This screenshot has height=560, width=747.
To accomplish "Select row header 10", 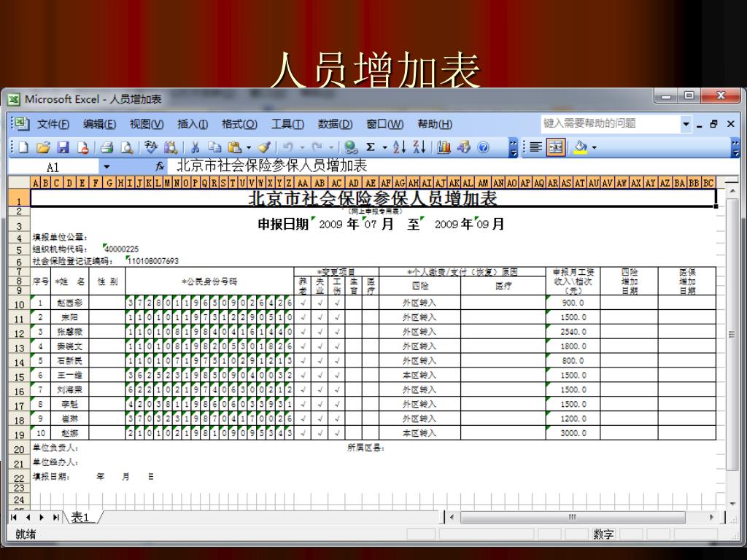I will (x=19, y=304).
